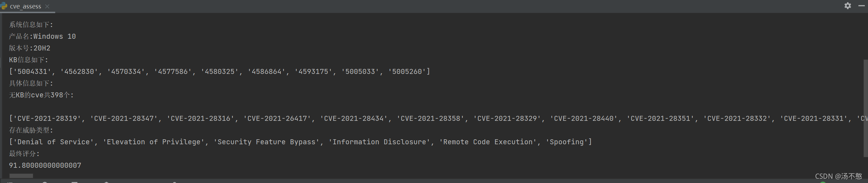This screenshot has height=183, width=868.
Task: Click the horizontal scrollbar thumb below output
Action: 21,176
